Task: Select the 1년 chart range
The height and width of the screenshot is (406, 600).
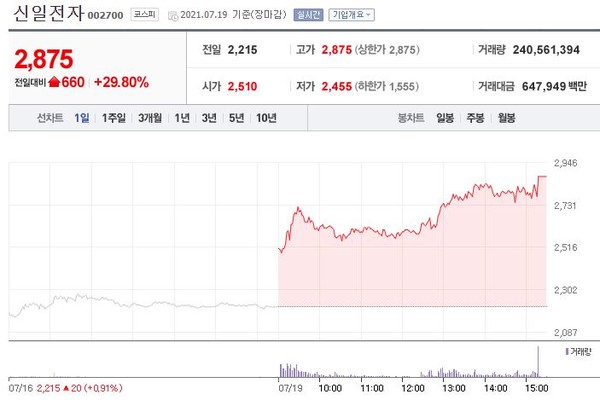Action: (x=182, y=118)
